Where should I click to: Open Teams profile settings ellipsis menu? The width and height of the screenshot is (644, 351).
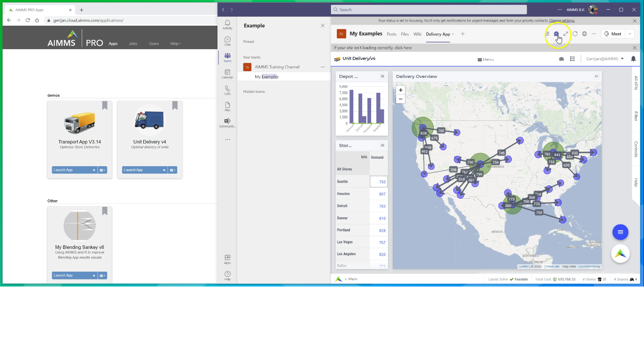(559, 10)
